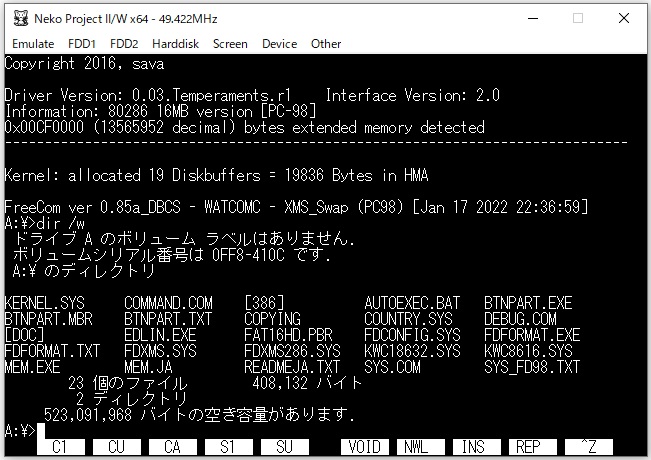651x460 pixels.
Task: Click the INS function key label
Action: click(x=477, y=447)
